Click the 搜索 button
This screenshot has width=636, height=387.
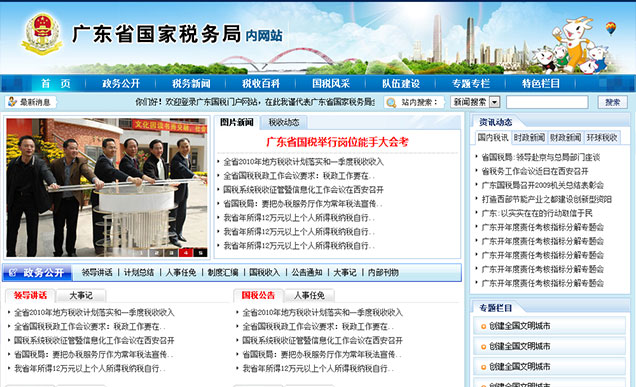(x=612, y=102)
